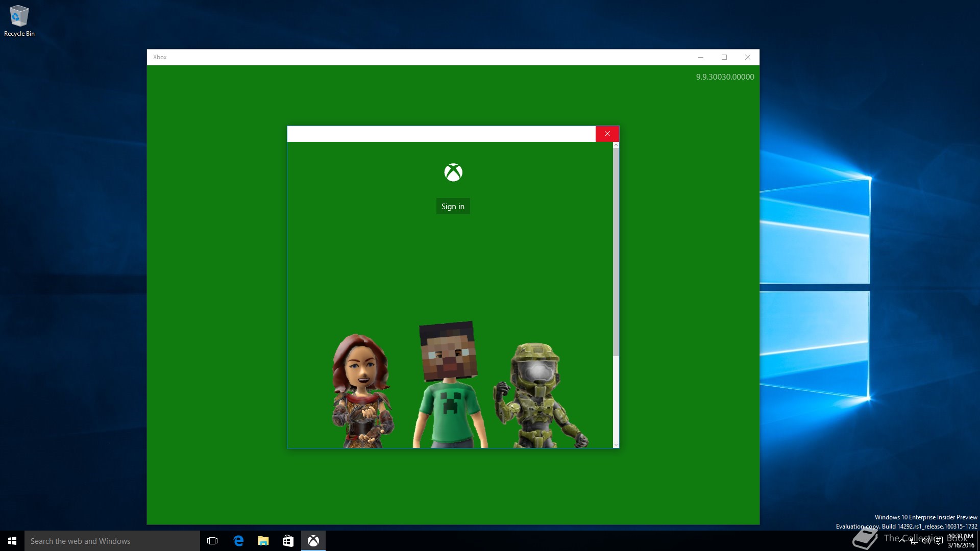Screen dimensions: 980x551
Task: Click the Xbox window title text
Action: coord(160,57)
